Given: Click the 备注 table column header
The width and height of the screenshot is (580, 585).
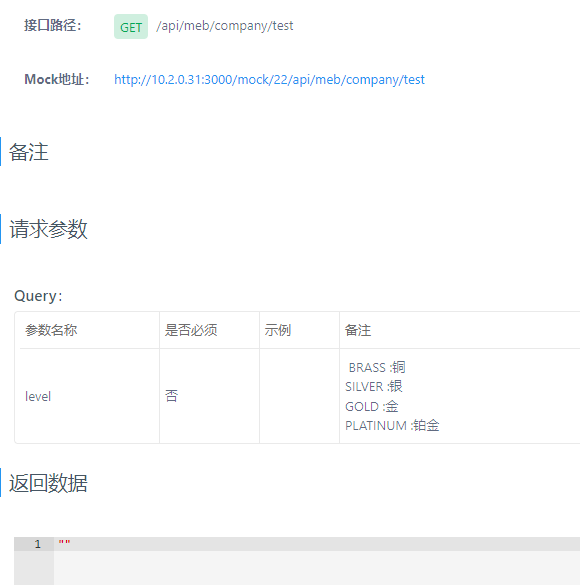Looking at the screenshot, I should pos(358,330).
